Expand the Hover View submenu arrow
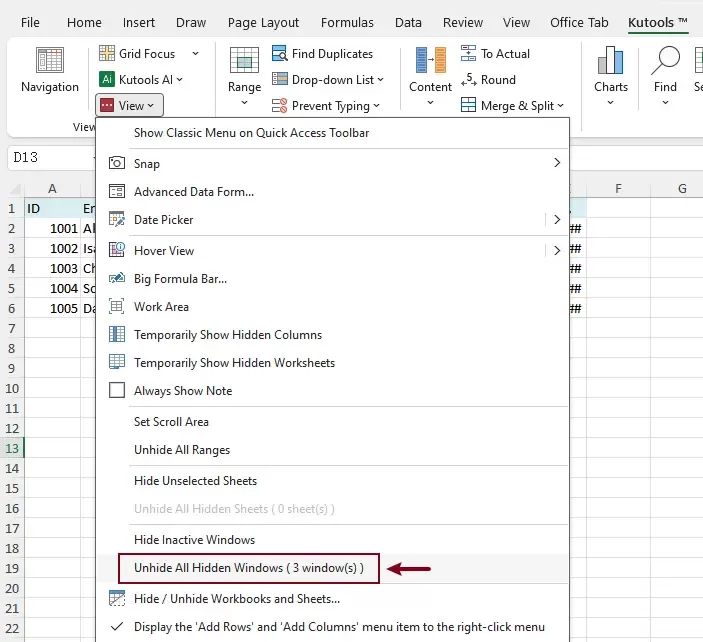The height and width of the screenshot is (642, 703). coord(557,251)
